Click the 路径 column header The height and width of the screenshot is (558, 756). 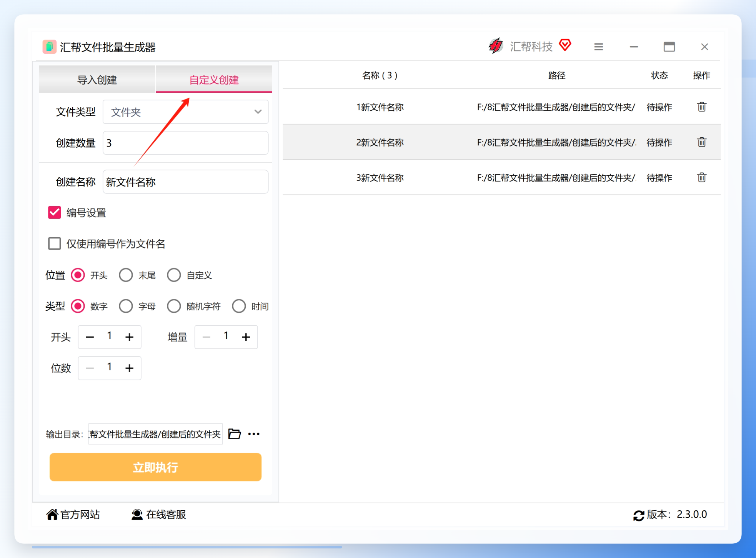(556, 75)
